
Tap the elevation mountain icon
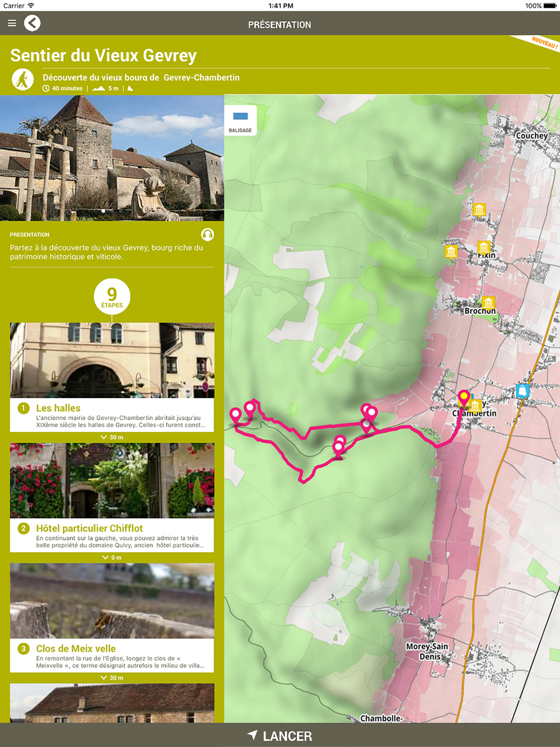coord(99,88)
